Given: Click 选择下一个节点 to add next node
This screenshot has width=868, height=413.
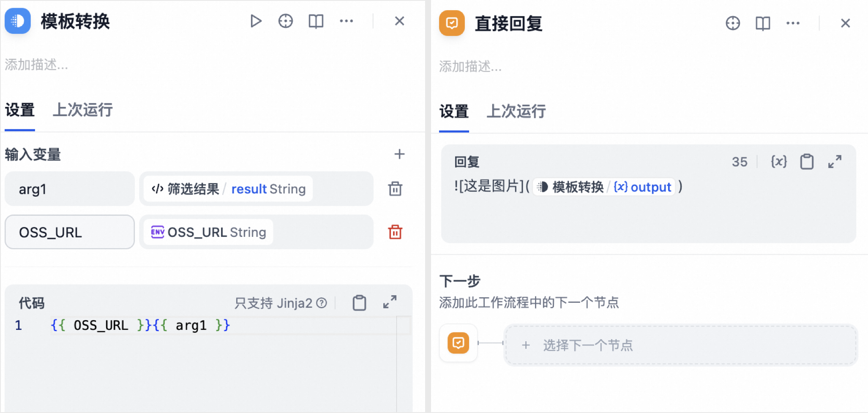Looking at the screenshot, I should click(x=681, y=345).
